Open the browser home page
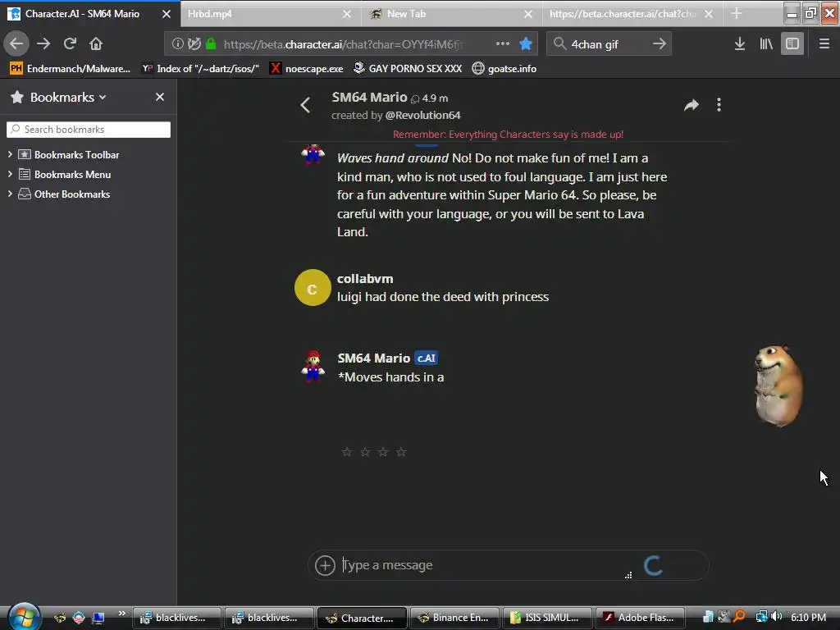 click(96, 43)
